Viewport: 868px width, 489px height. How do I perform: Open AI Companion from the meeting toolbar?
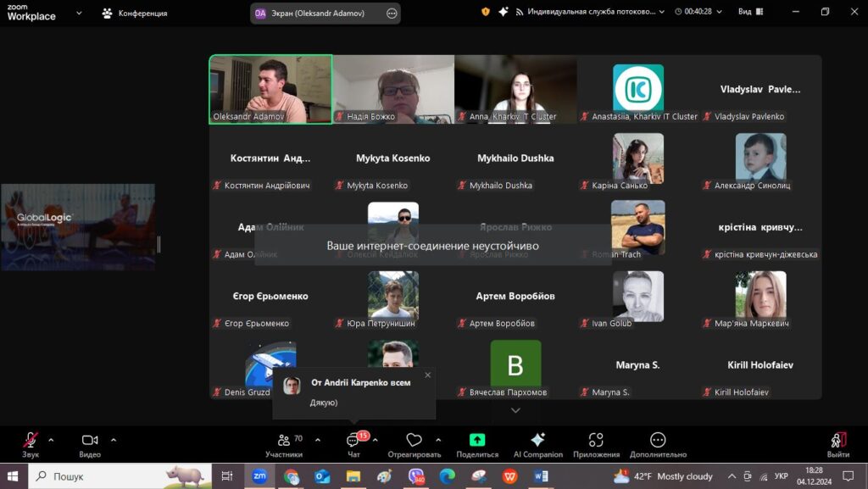[537, 445]
